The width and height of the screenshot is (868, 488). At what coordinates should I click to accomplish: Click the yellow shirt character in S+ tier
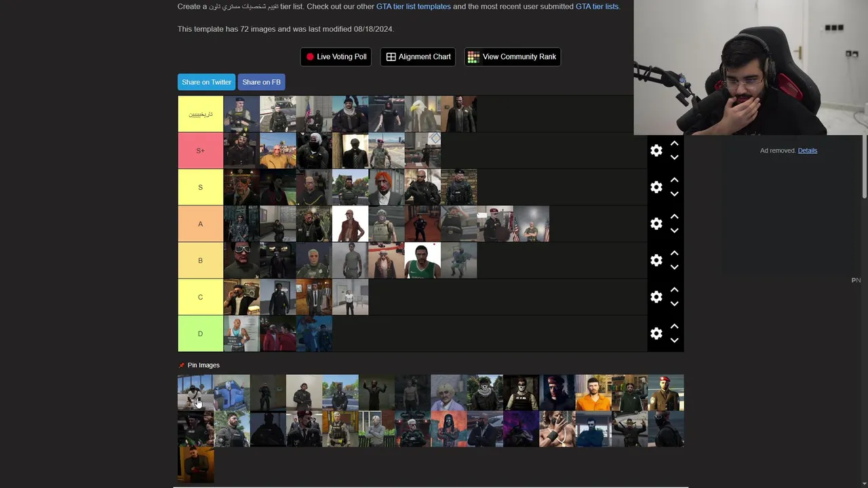[278, 150]
